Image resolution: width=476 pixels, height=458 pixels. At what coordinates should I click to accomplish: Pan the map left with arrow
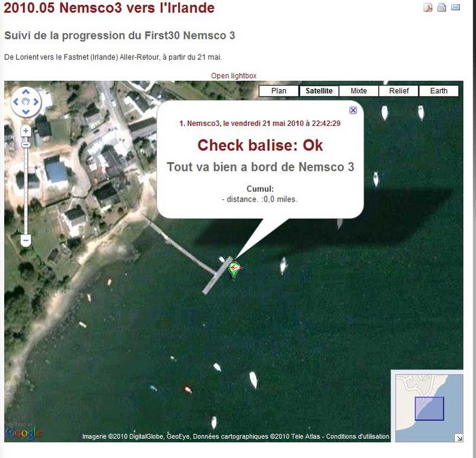tap(16, 102)
